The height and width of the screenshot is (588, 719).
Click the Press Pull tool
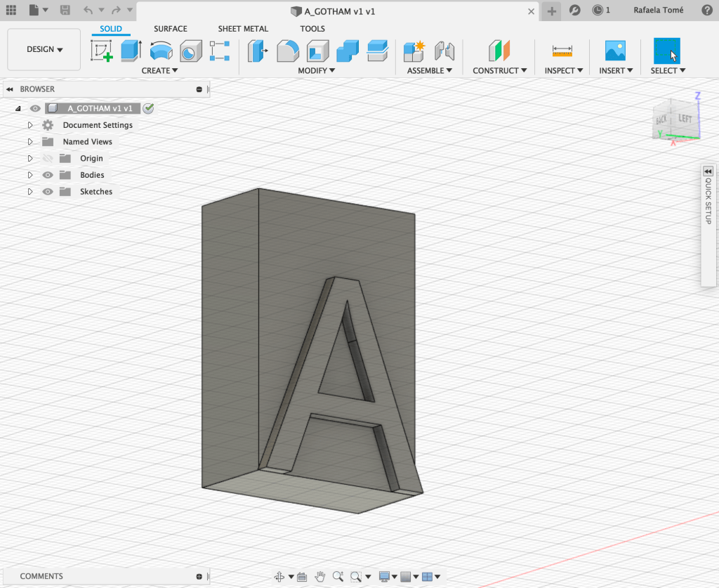pos(258,51)
